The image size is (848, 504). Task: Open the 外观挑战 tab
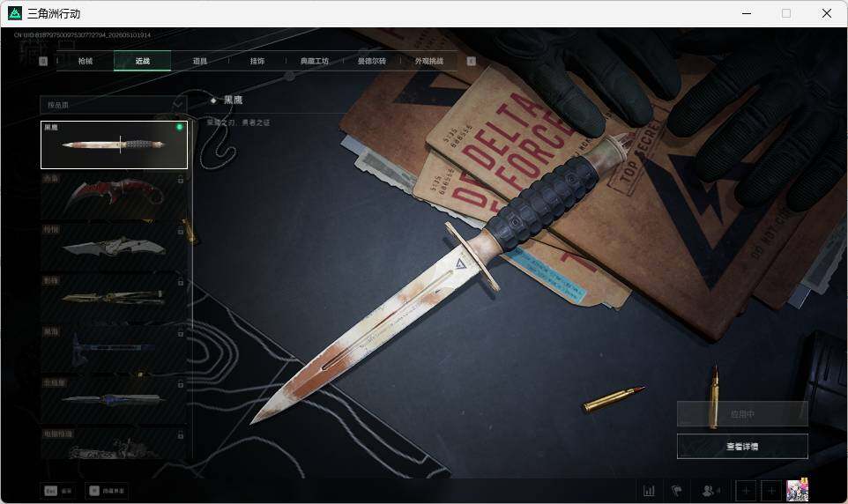point(429,61)
